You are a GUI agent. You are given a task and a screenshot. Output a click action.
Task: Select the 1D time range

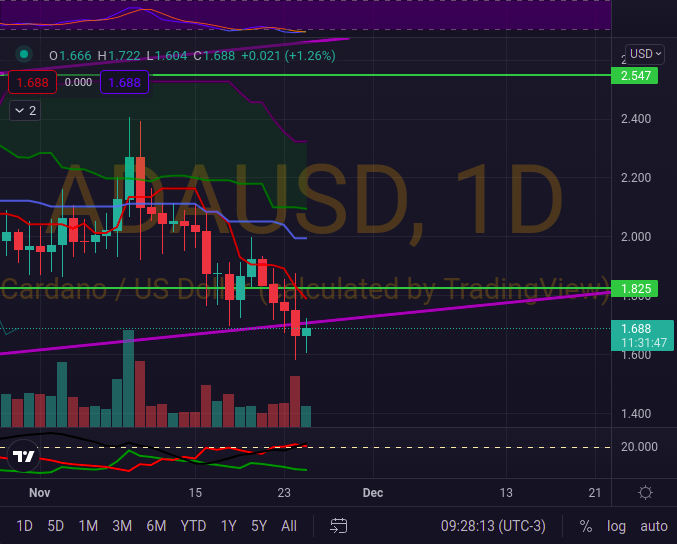pyautogui.click(x=24, y=526)
